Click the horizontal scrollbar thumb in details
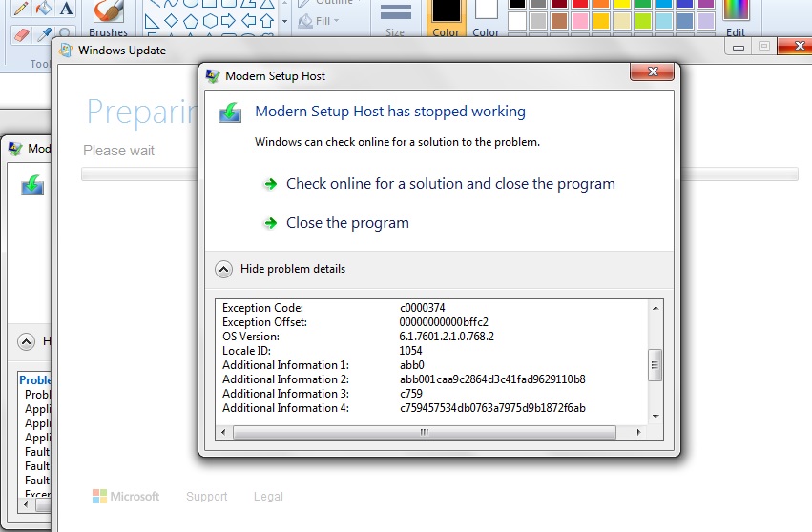812x532 pixels. pos(425,432)
